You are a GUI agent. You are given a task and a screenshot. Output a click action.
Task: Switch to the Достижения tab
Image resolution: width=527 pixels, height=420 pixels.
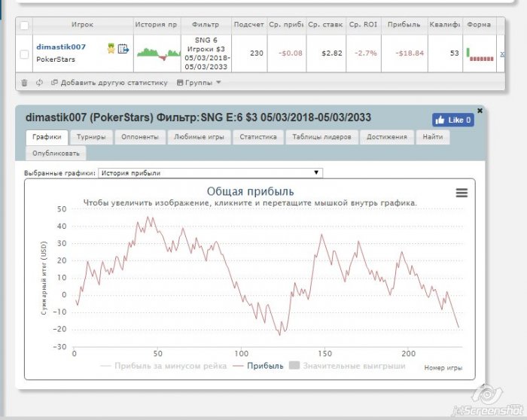pos(387,137)
